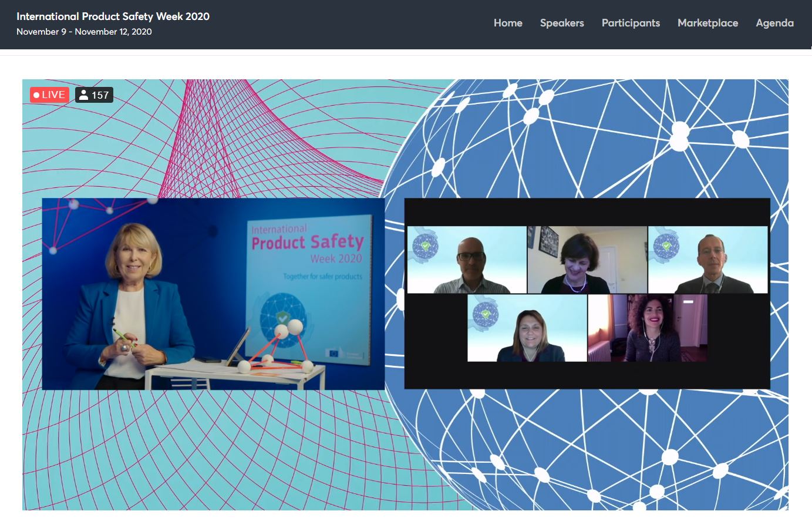Click the ball-and-stick model on desk
812x528 pixels.
tap(275, 348)
